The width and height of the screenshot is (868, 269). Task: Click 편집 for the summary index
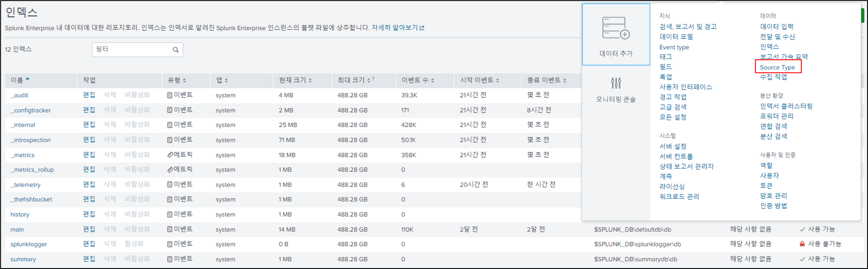pos(89,259)
